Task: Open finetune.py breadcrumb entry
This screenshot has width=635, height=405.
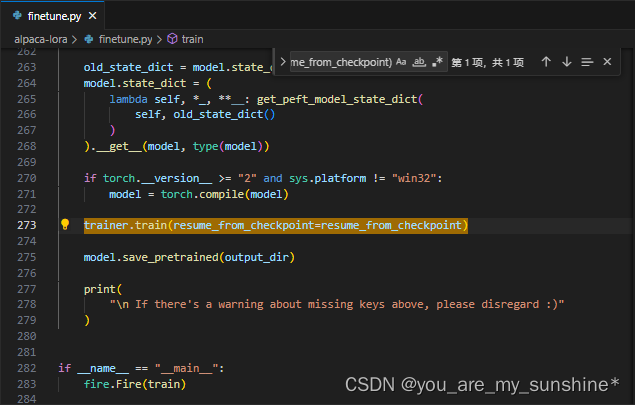Action: tap(126, 39)
